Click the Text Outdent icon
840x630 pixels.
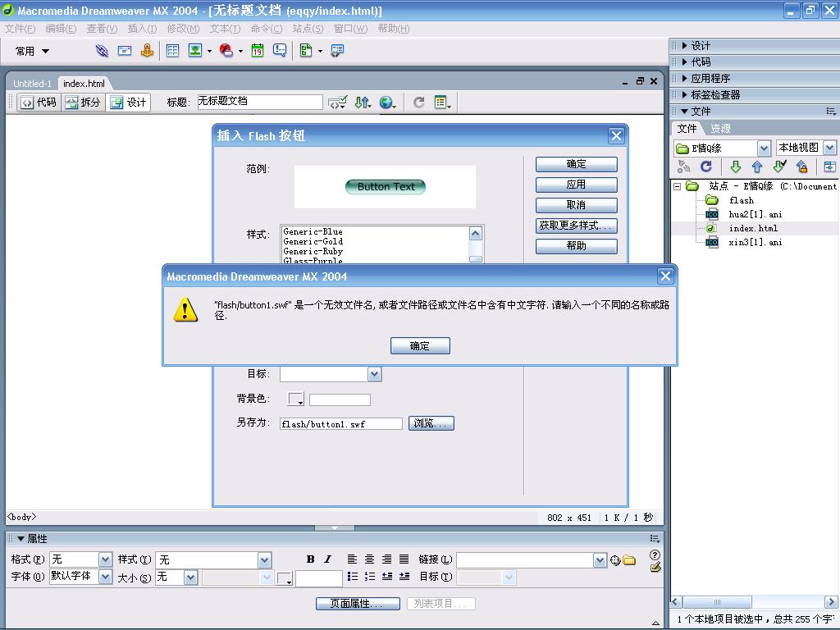[x=387, y=577]
